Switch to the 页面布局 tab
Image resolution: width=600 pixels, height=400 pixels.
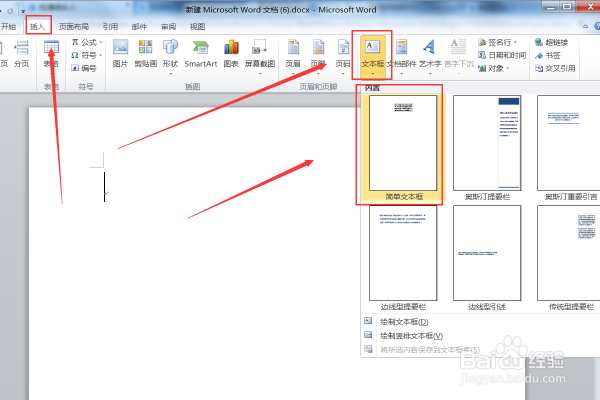click(x=74, y=26)
